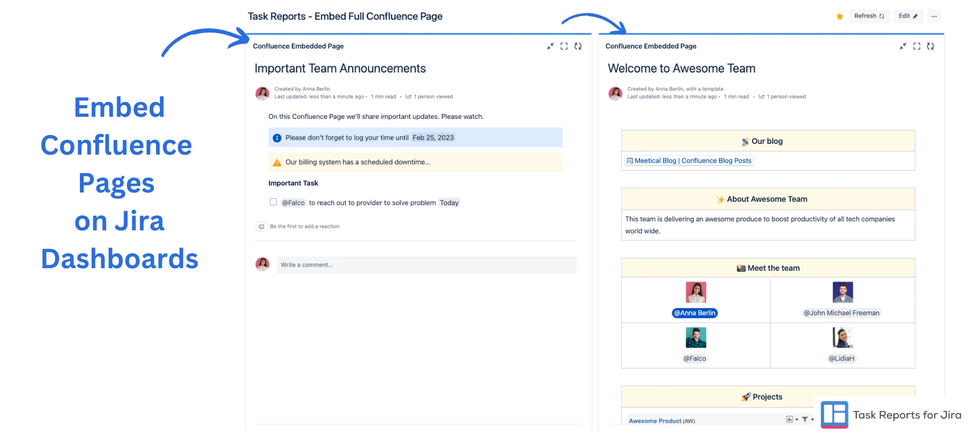Click the blue info panel icon
Screen dimensions: 980x442
(277, 138)
